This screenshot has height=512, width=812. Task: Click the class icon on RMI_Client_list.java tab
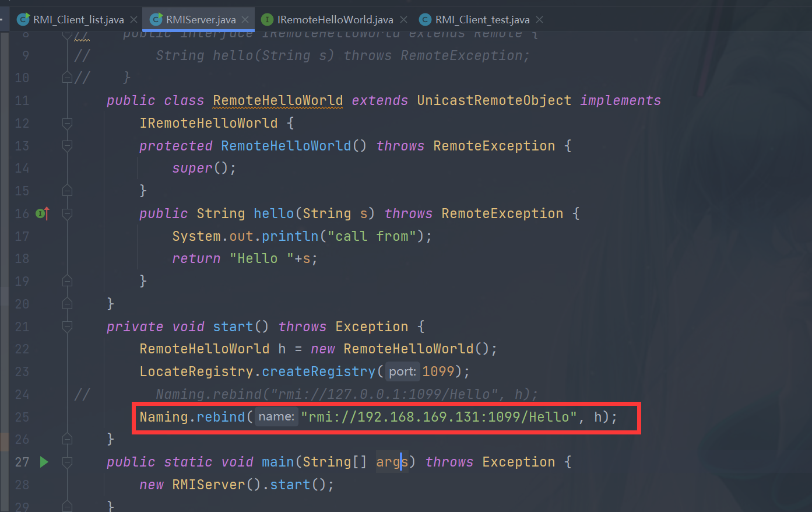[23, 20]
